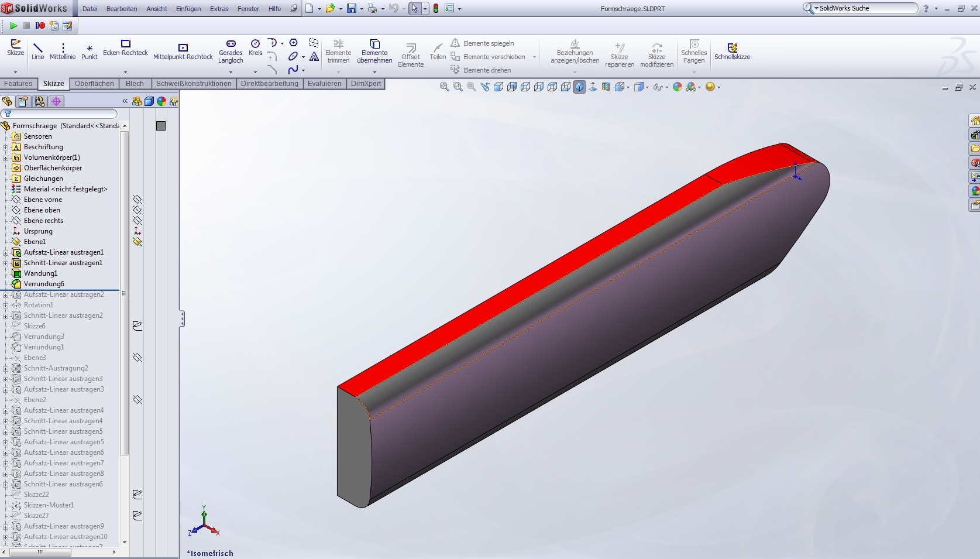Screen dimensions: 980x559
Task: Open the Schnellskizze tool
Action: 732,52
